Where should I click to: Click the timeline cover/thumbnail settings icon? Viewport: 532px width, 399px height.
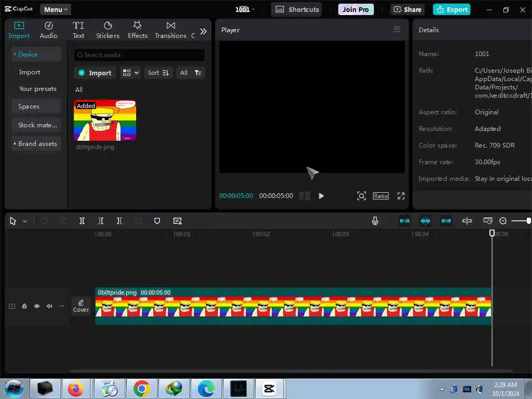pos(487,221)
